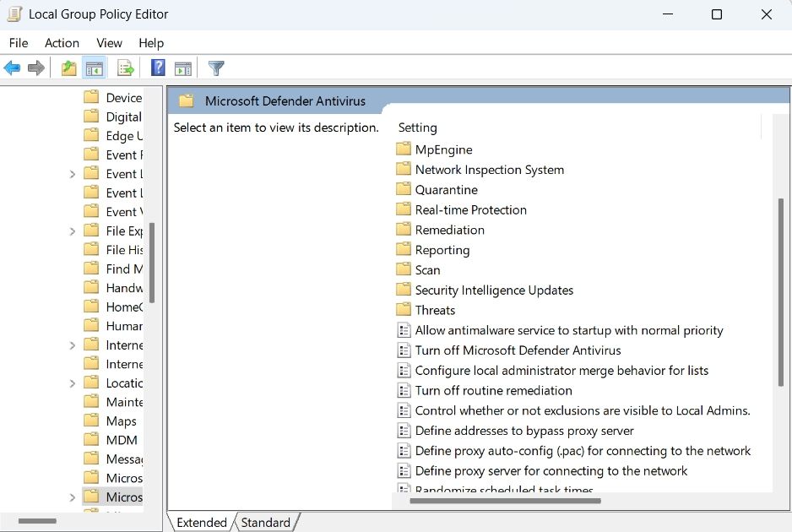Click policy icon for Allow antimalware service startup

point(404,330)
